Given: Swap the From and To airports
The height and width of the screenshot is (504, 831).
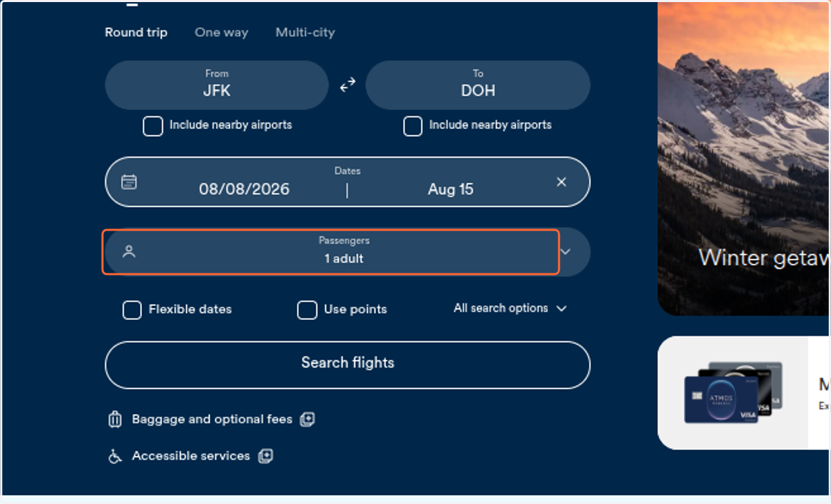Looking at the screenshot, I should (x=347, y=84).
